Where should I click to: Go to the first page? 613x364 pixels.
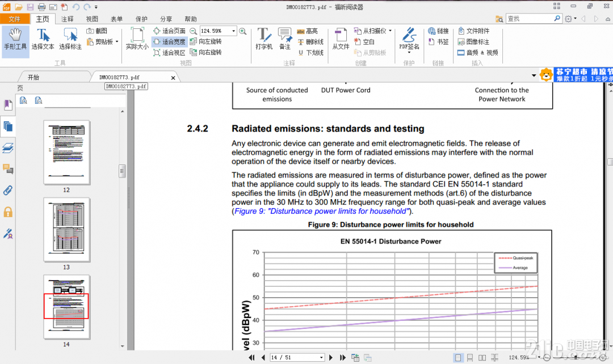tap(251, 357)
